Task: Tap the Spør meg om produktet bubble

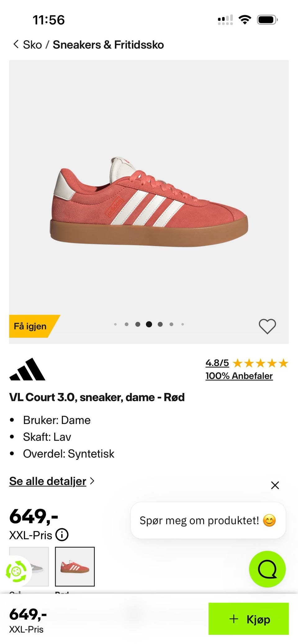Action: 208,520
